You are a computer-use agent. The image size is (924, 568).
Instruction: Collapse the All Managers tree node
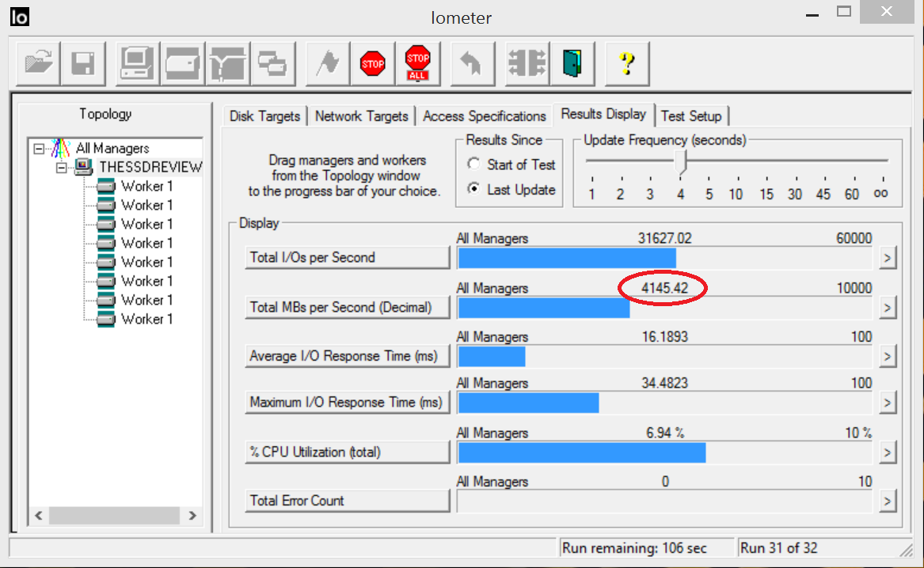coord(40,148)
